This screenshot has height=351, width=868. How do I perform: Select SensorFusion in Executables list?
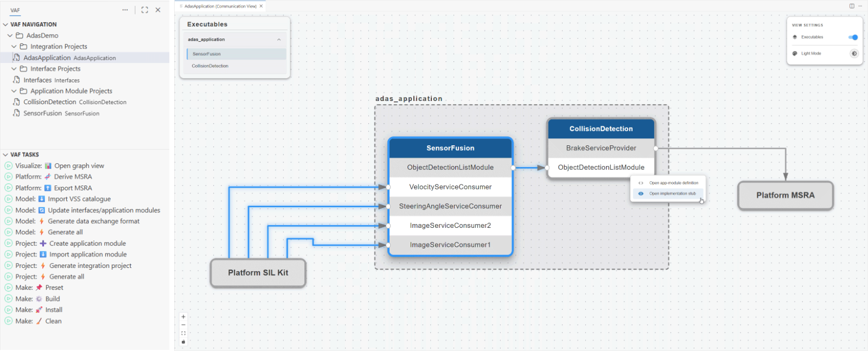pos(237,54)
